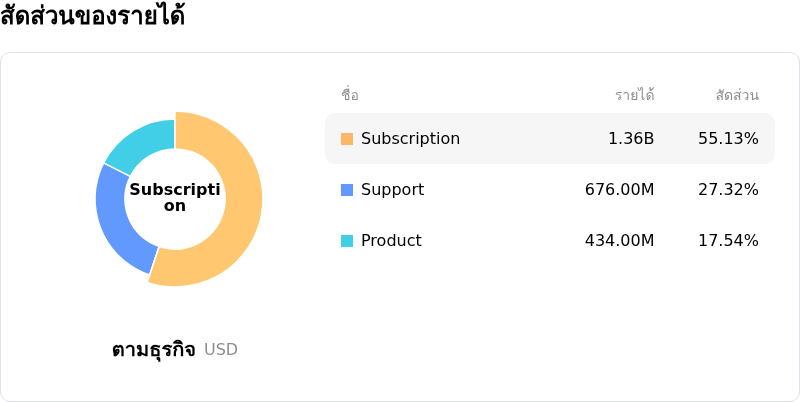Image resolution: width=800 pixels, height=402 pixels.
Task: Click the 1.36B revenue value
Action: click(x=631, y=139)
